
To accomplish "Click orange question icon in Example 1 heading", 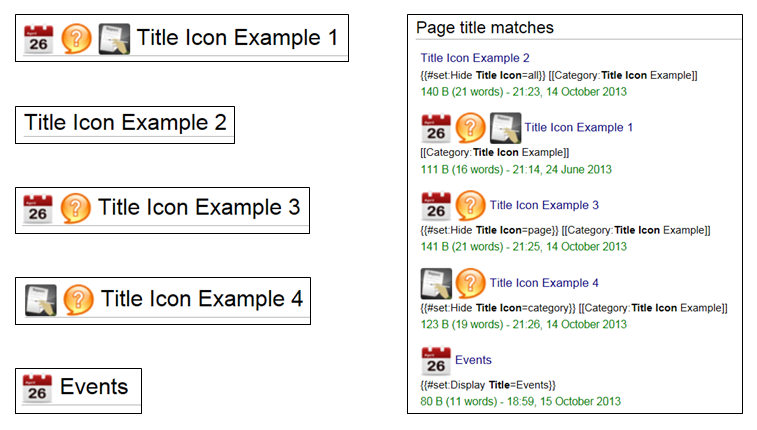I will click(77, 39).
